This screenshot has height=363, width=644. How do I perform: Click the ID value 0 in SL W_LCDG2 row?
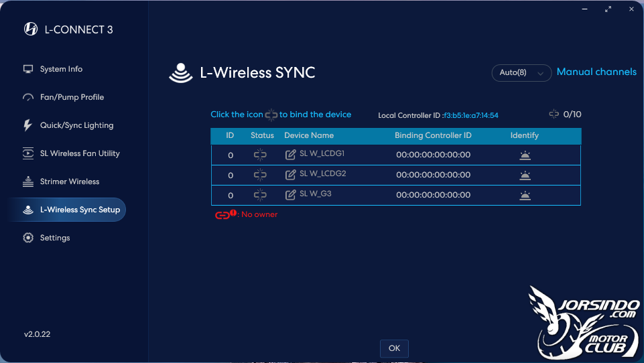click(x=231, y=175)
